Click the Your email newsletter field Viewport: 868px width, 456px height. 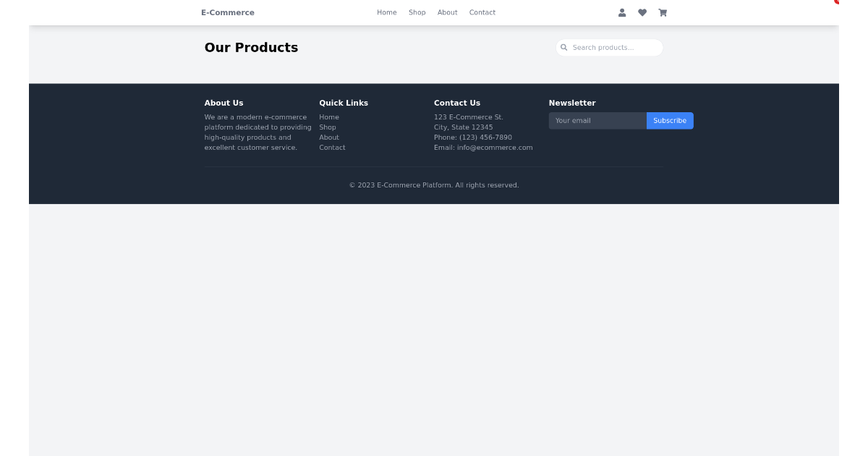point(597,121)
